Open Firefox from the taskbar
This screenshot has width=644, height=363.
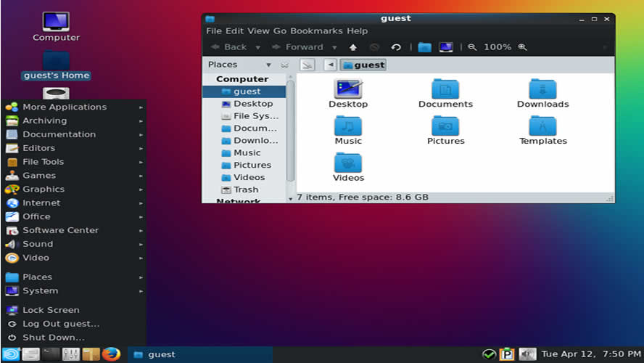[x=111, y=354]
